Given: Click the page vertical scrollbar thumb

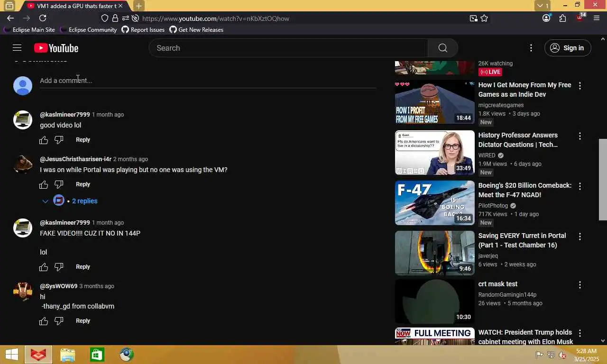Looking at the screenshot, I should (x=603, y=179).
